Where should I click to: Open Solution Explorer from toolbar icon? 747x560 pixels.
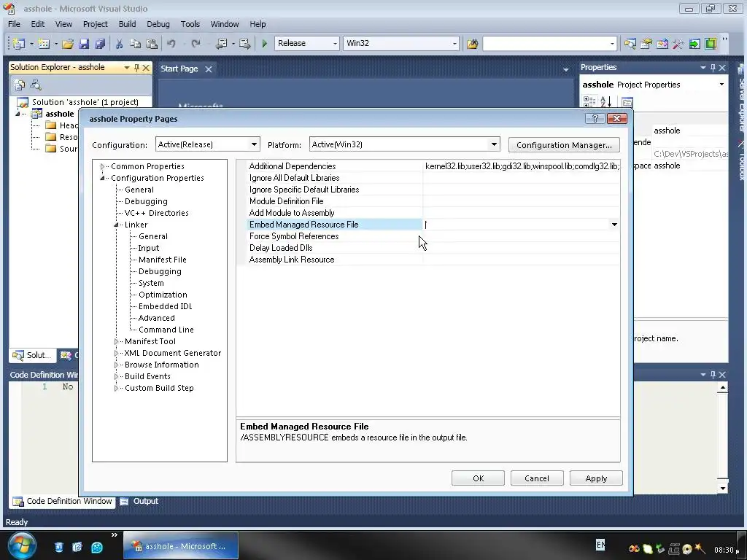click(630, 44)
